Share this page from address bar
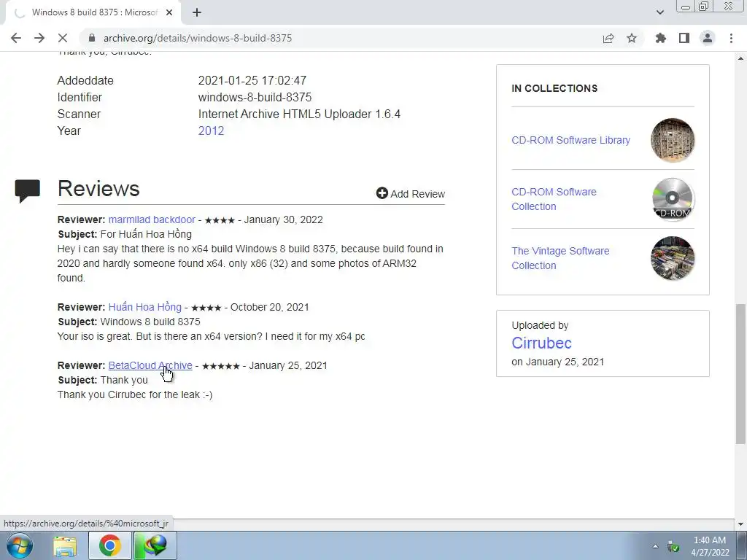This screenshot has width=747, height=560. [608, 38]
